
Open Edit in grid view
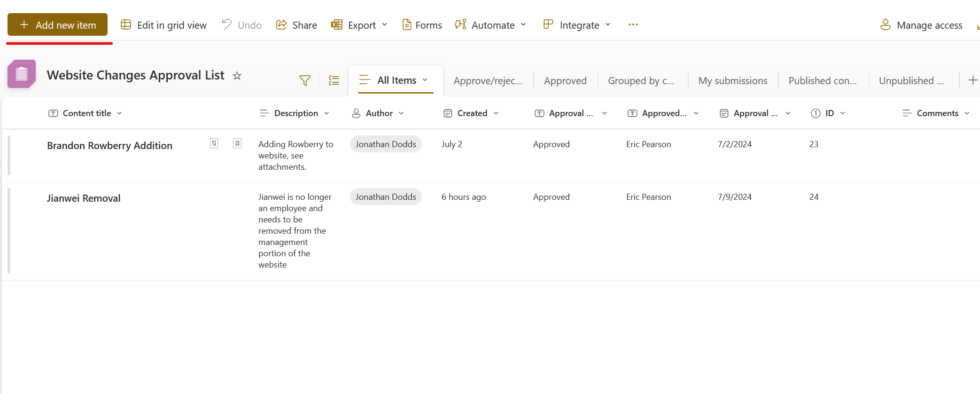click(x=163, y=25)
